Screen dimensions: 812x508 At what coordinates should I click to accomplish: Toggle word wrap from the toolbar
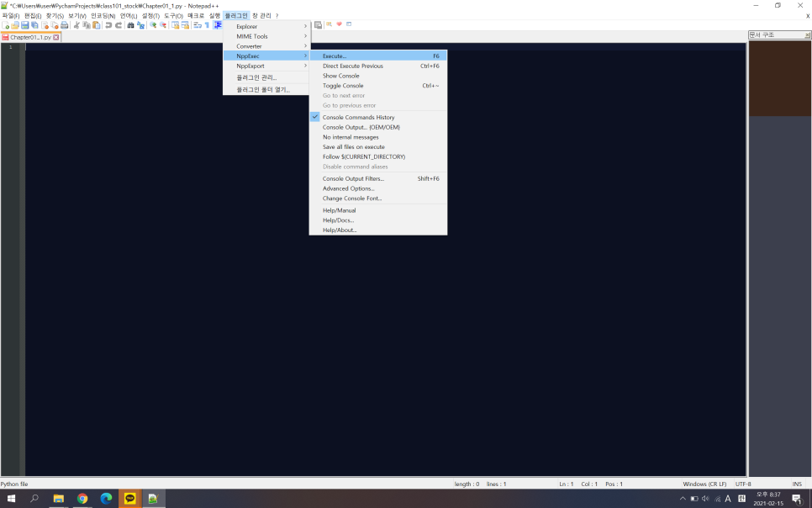[x=198, y=25]
